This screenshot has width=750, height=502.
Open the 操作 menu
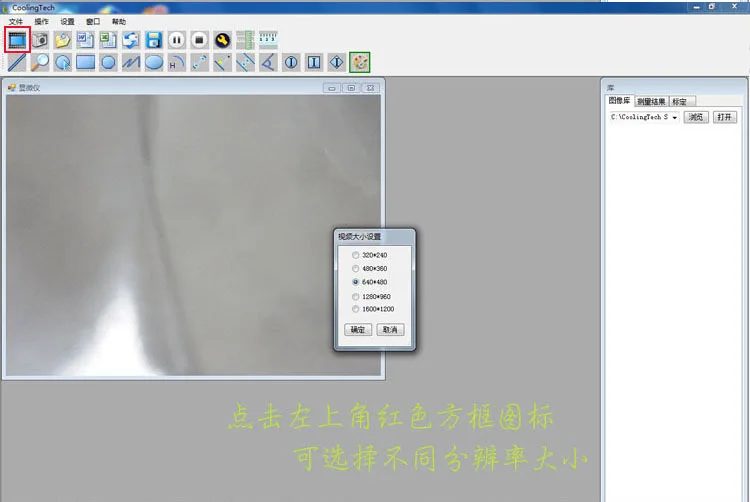tap(42, 22)
